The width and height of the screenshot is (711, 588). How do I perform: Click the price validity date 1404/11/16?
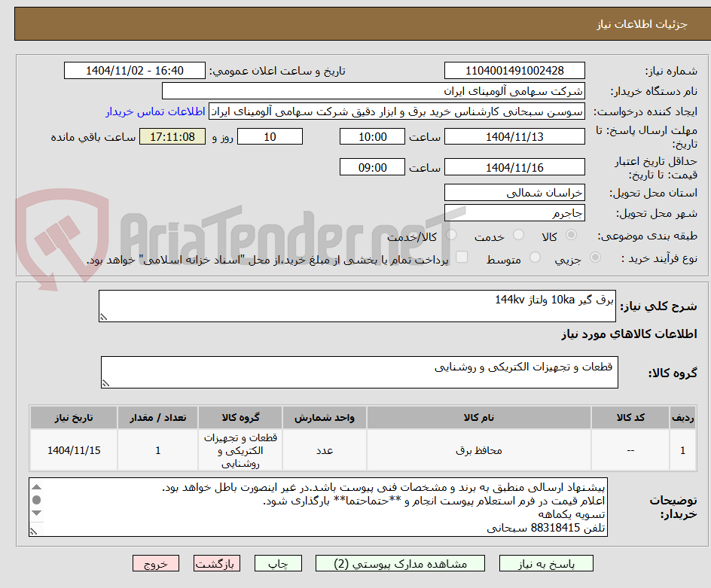[x=514, y=167]
